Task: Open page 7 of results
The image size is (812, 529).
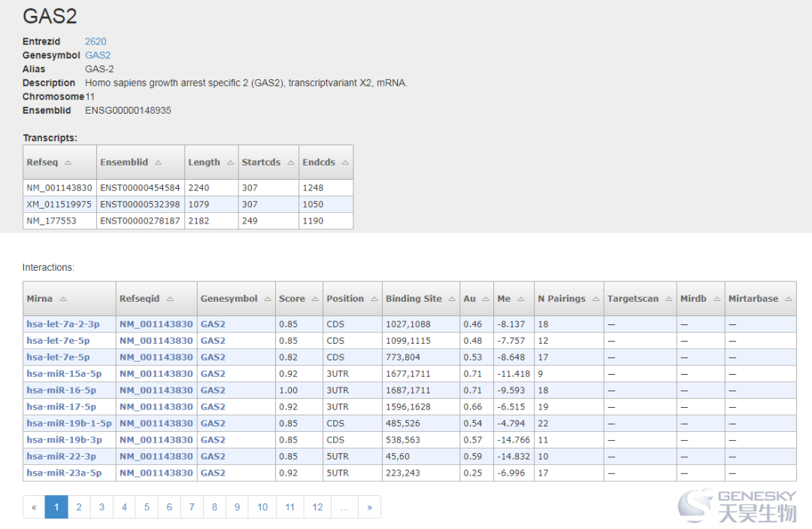Action: pos(192,507)
